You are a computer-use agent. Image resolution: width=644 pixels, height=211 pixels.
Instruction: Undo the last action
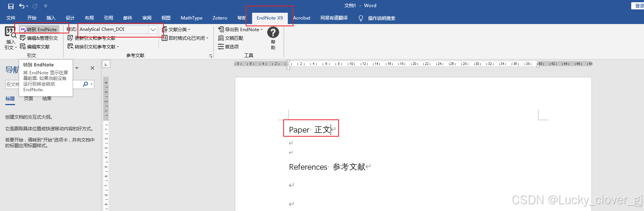22,6
